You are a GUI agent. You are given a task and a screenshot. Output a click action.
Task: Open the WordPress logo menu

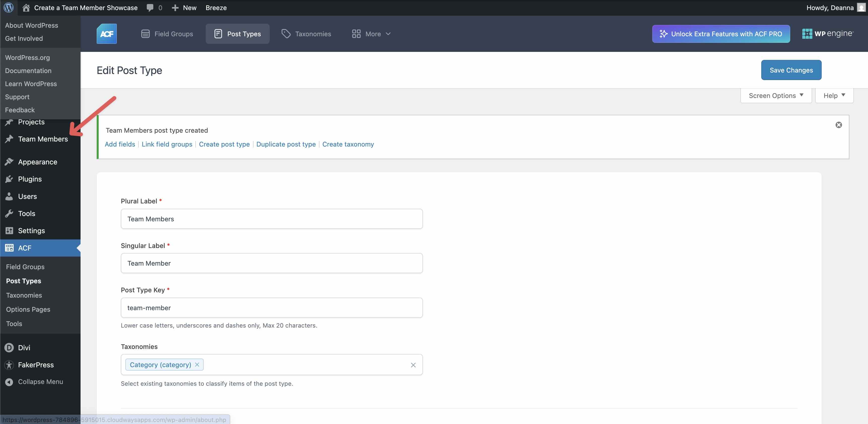pos(8,7)
